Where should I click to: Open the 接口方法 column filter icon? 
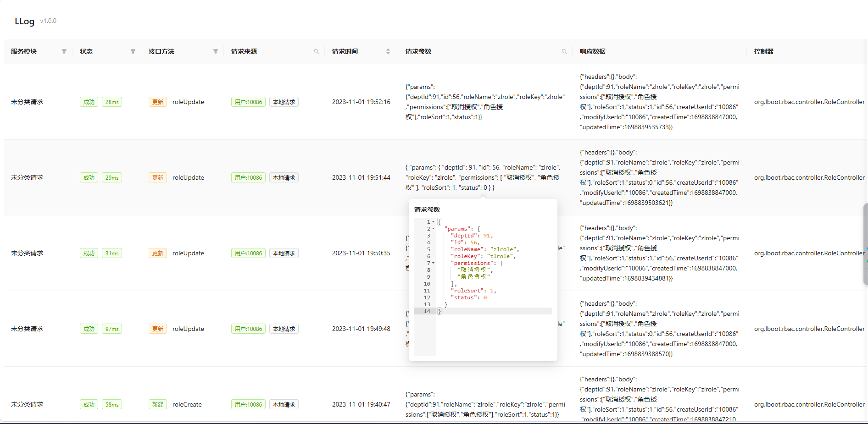[x=216, y=51]
